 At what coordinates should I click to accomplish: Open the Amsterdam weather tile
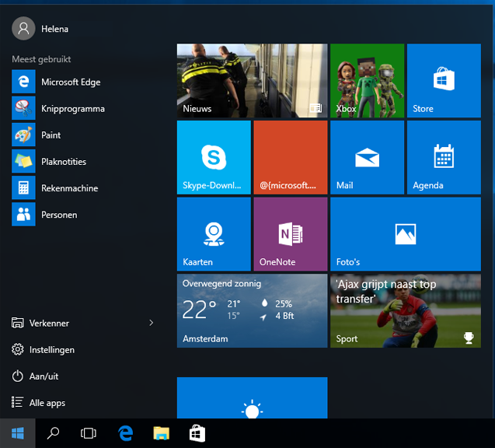pos(253,311)
